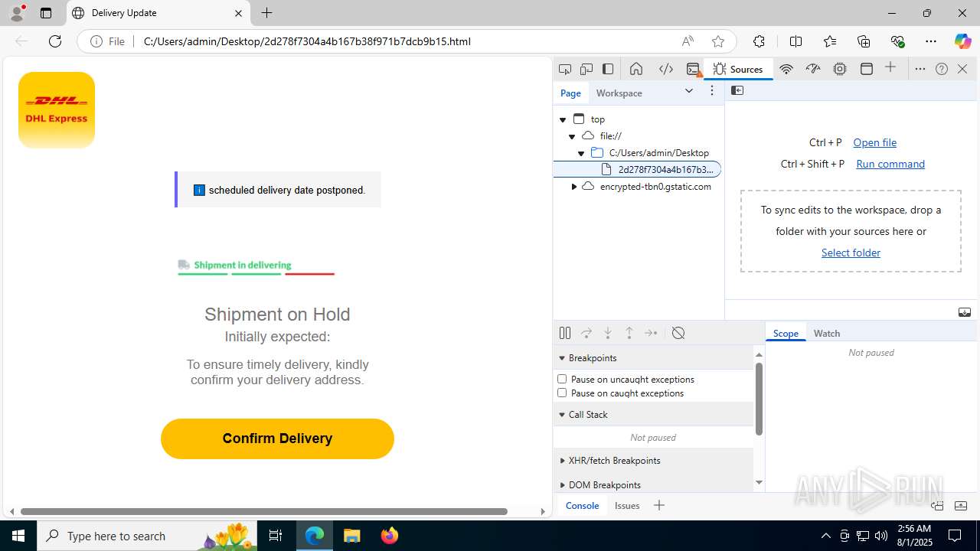
Task: Open the Sources navigator three-dot options menu
Action: click(x=712, y=91)
